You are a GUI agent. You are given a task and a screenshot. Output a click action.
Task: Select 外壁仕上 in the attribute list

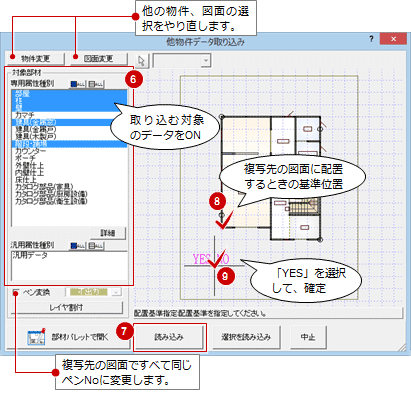click(x=69, y=165)
